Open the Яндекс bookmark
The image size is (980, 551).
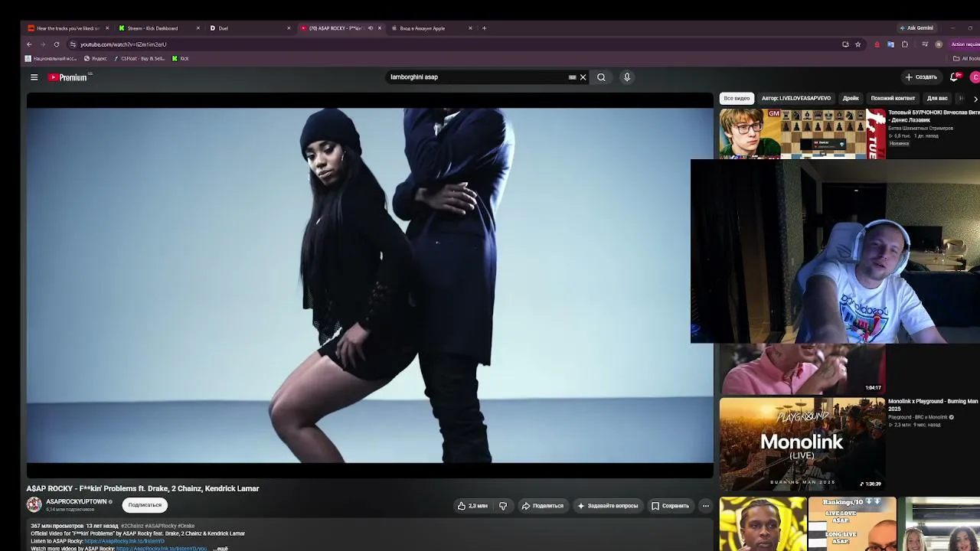pos(96,59)
